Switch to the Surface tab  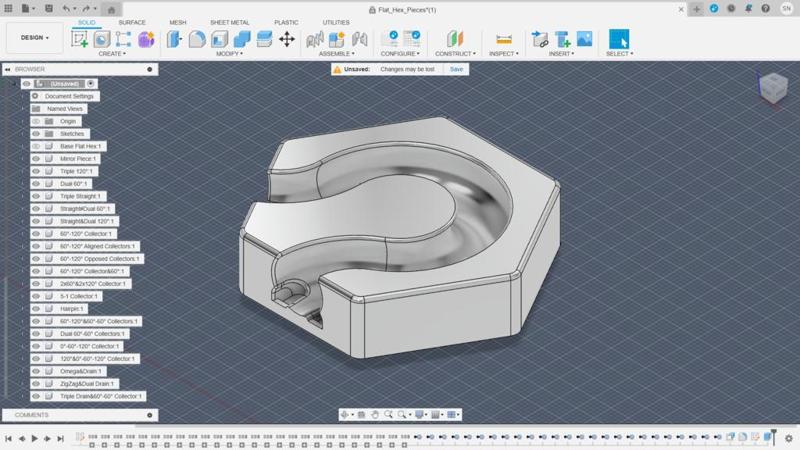131,22
